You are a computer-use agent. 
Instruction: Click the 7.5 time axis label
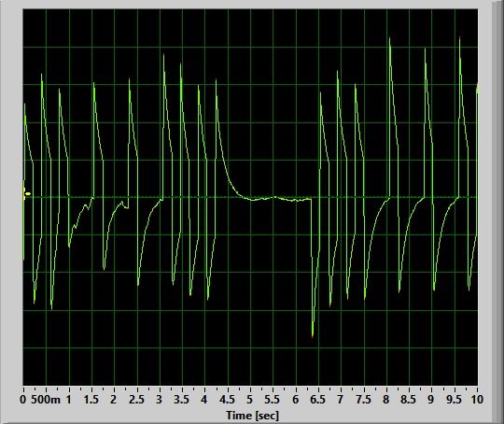point(363,400)
